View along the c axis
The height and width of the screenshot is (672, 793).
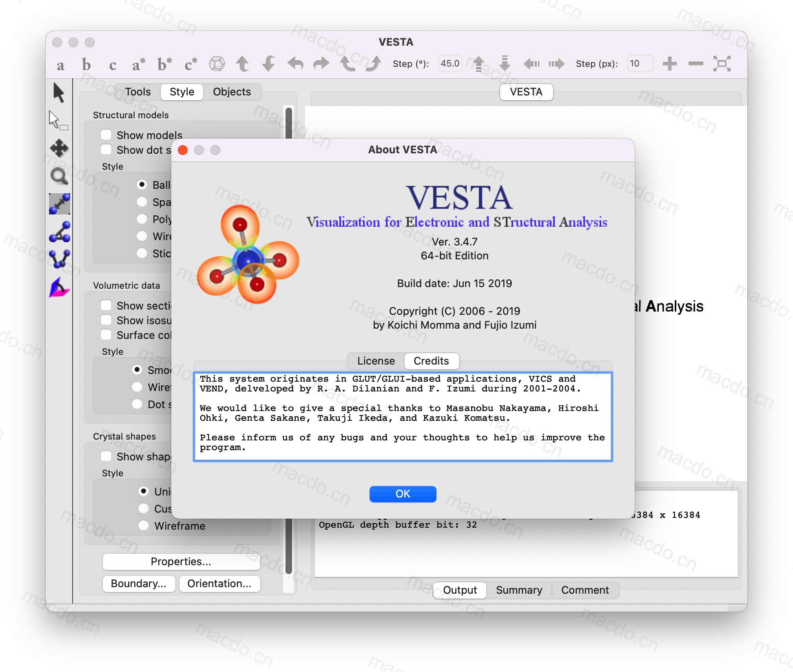click(x=113, y=64)
